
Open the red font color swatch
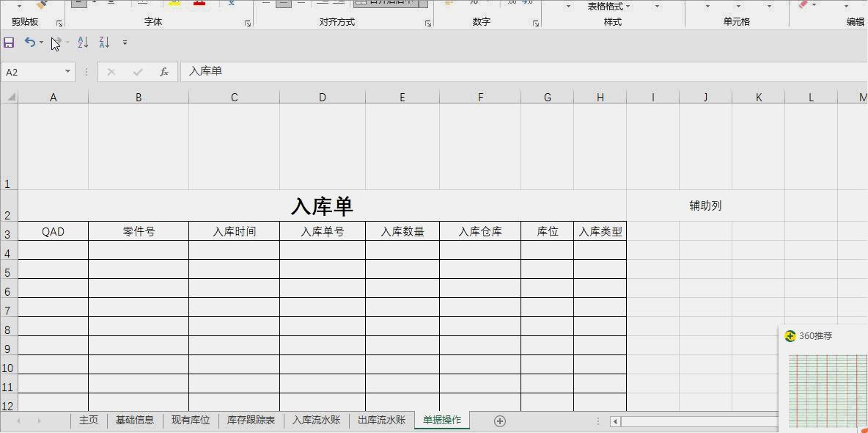pos(199,3)
